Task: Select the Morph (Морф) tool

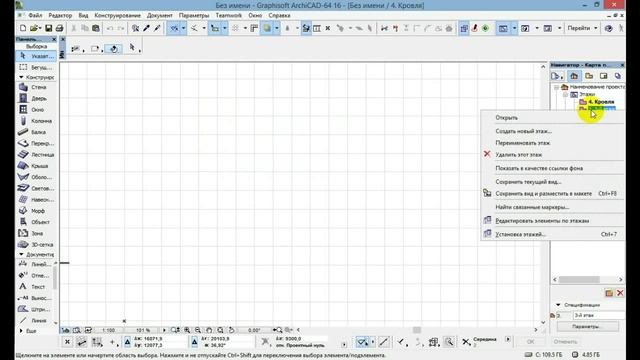Action: pos(36,211)
